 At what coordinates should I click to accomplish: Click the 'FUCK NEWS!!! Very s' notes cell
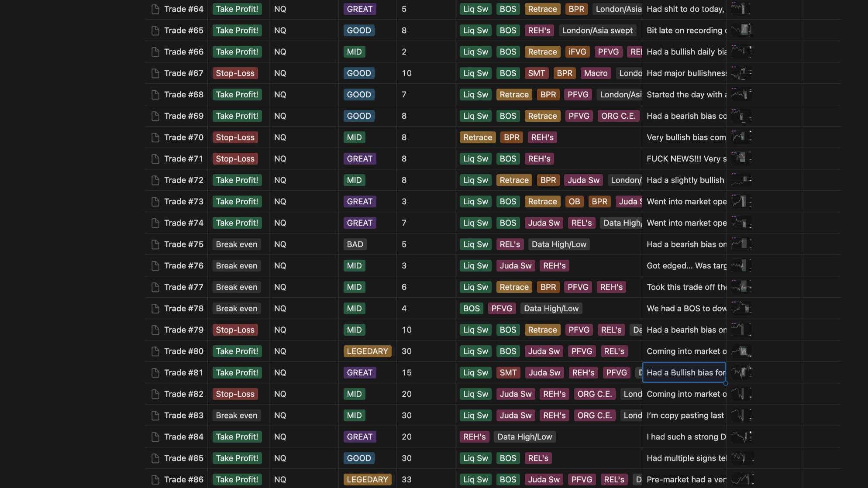(x=684, y=159)
